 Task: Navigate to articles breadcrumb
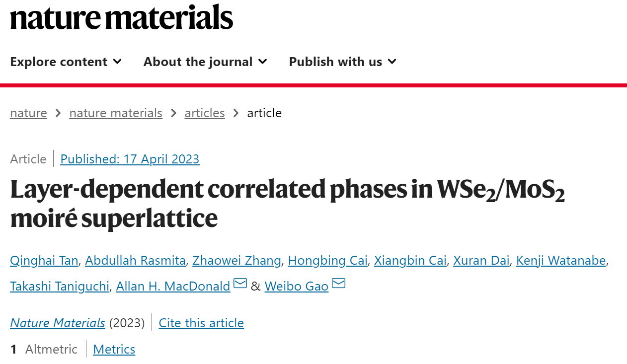(205, 113)
